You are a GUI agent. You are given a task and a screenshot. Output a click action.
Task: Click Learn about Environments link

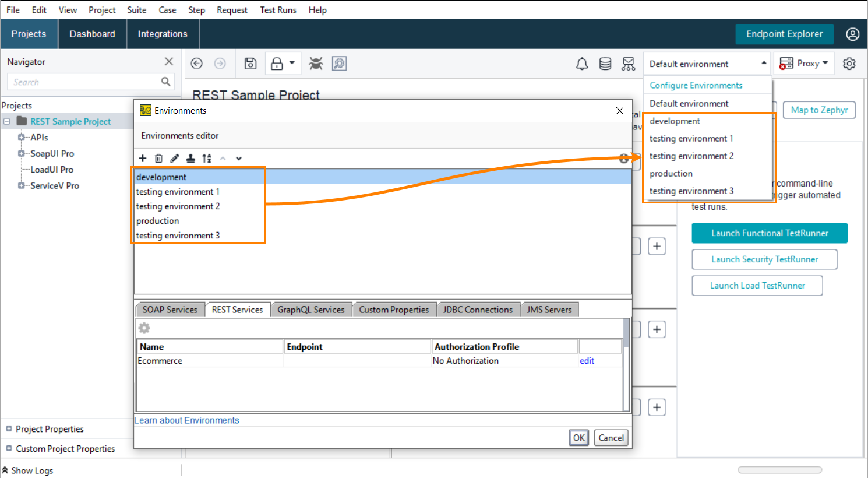click(186, 420)
